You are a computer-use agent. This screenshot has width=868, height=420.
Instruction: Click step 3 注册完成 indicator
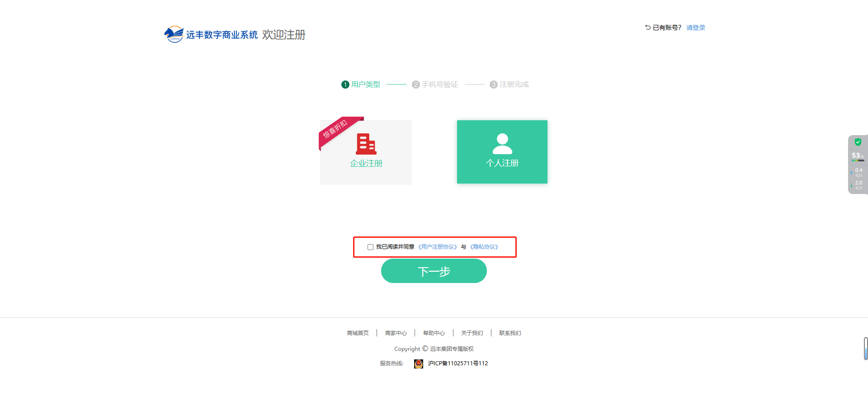(509, 85)
